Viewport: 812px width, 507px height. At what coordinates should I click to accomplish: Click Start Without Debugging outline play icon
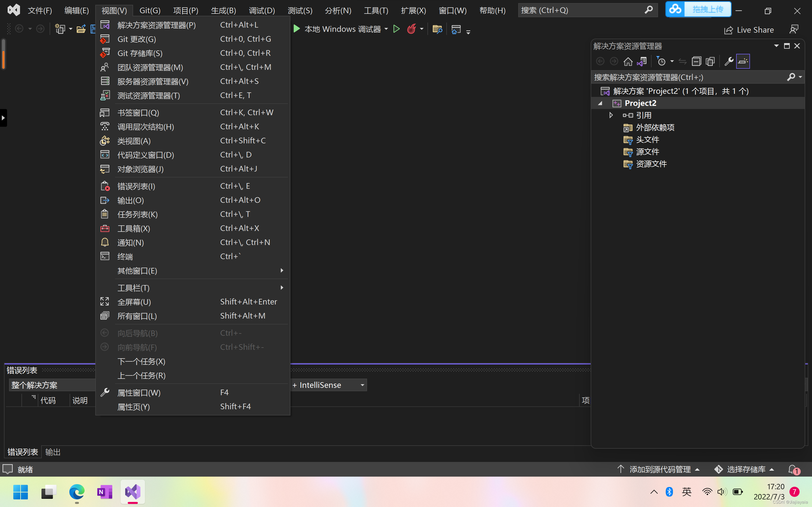pyautogui.click(x=396, y=29)
